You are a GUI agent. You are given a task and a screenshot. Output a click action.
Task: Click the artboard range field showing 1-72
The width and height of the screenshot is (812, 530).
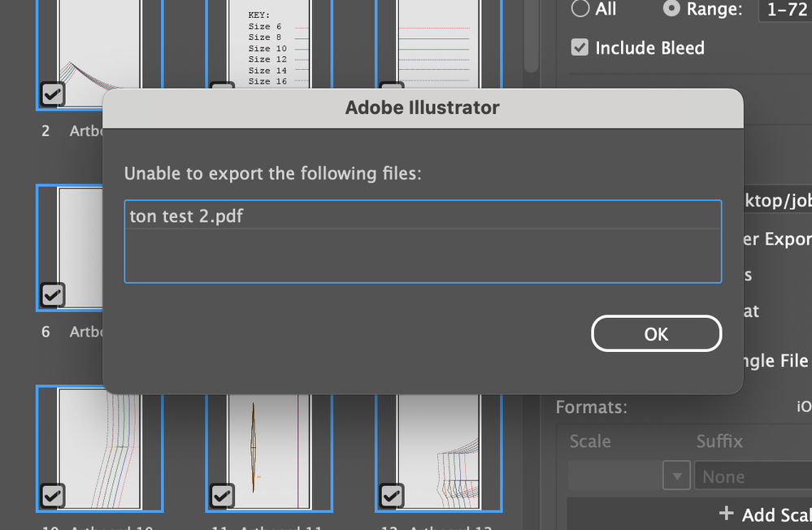(x=784, y=10)
